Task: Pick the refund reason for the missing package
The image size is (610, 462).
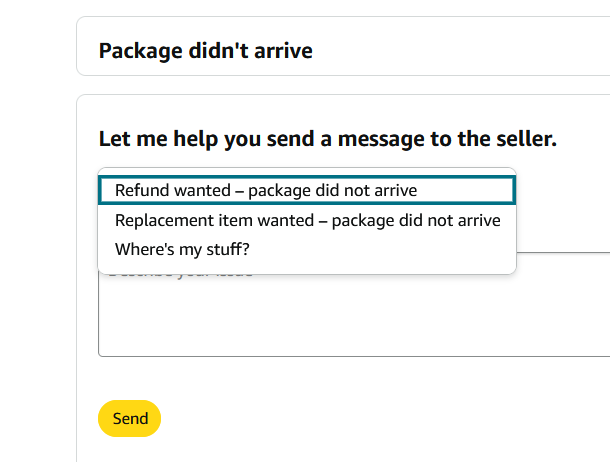Action: pyautogui.click(x=266, y=190)
